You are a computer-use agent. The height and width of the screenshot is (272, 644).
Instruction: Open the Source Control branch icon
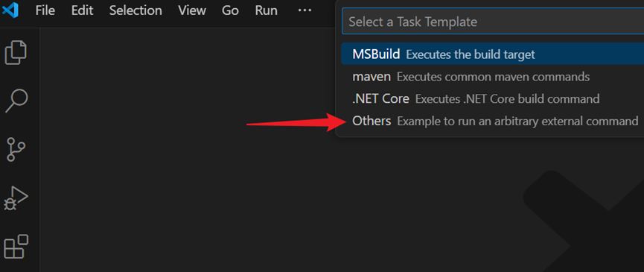(x=16, y=149)
